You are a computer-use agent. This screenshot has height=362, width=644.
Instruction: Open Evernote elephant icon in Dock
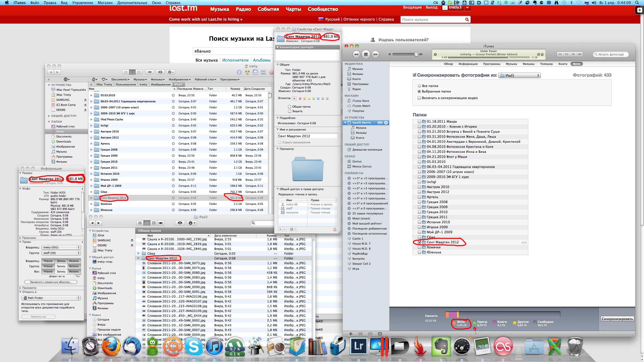coord(441,347)
